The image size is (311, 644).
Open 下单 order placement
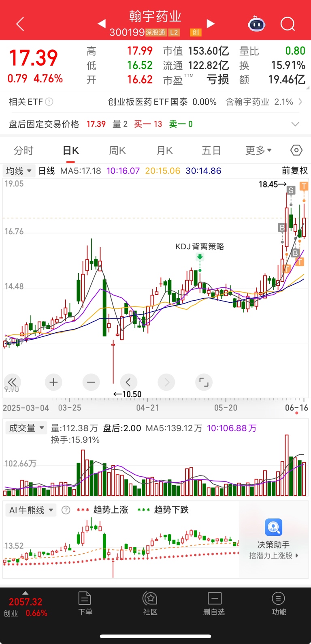pyautogui.click(x=85, y=603)
